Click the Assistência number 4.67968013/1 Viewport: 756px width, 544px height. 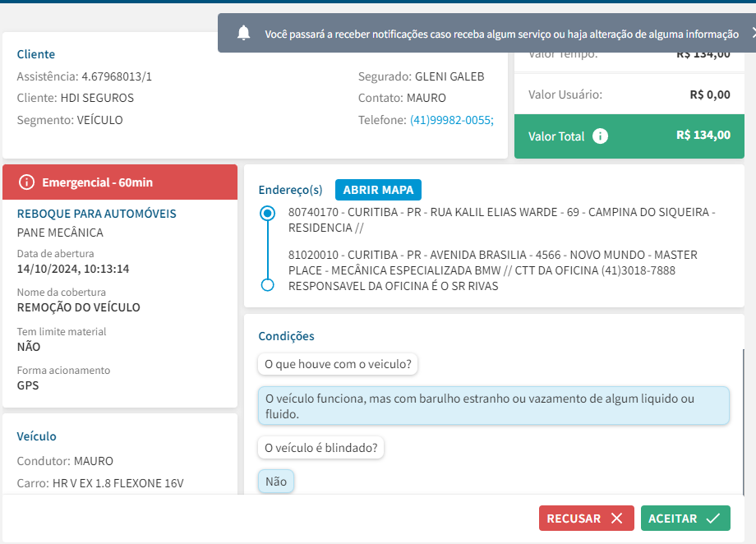coord(117,76)
